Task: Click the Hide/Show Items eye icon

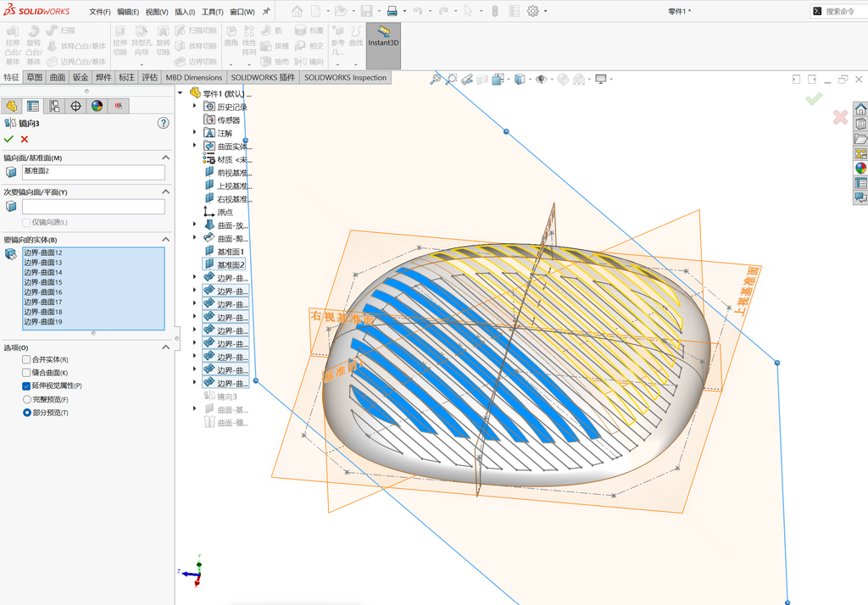Action: click(541, 79)
